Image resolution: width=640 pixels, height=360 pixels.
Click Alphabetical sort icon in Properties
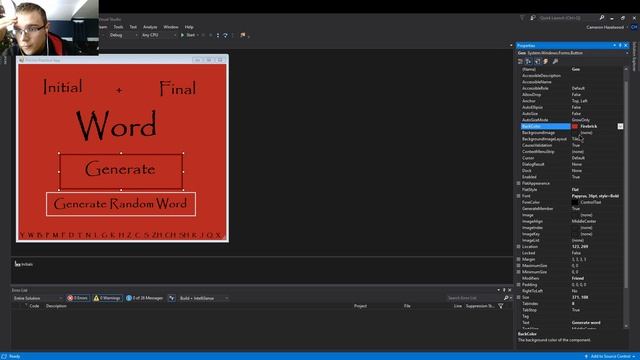[529, 61]
